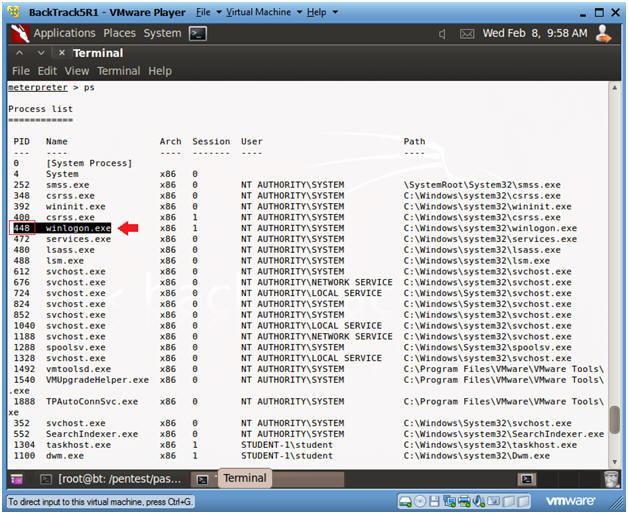Click the volume speaker icon in panel

(442, 34)
